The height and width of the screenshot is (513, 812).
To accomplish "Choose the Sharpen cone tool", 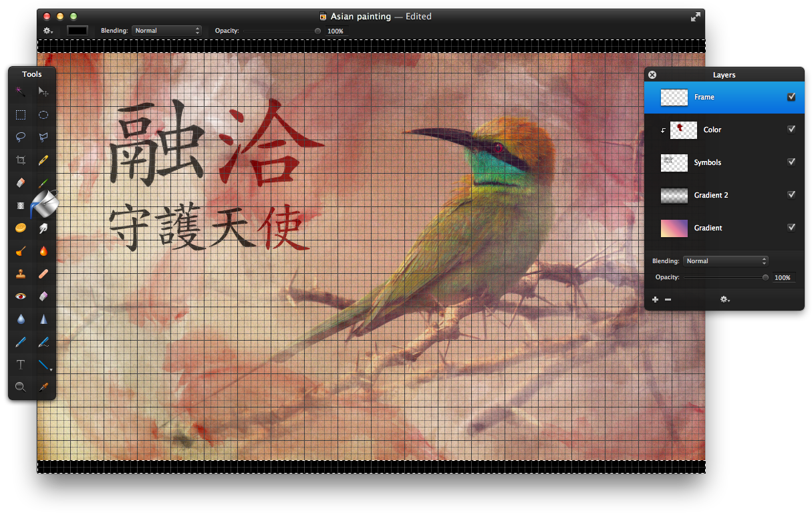I will click(x=43, y=319).
